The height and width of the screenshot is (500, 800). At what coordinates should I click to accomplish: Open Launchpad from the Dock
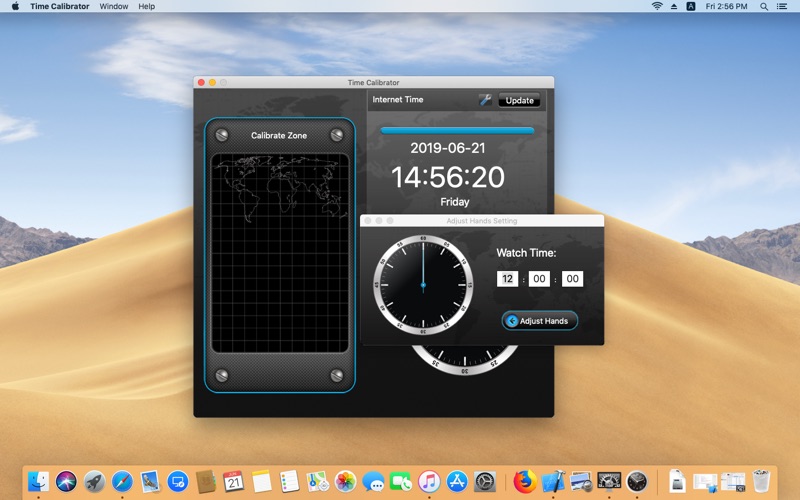pos(94,481)
